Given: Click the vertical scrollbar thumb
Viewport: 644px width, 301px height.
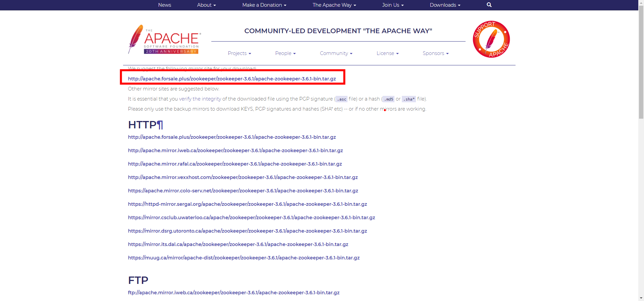Looking at the screenshot, I should [641, 62].
